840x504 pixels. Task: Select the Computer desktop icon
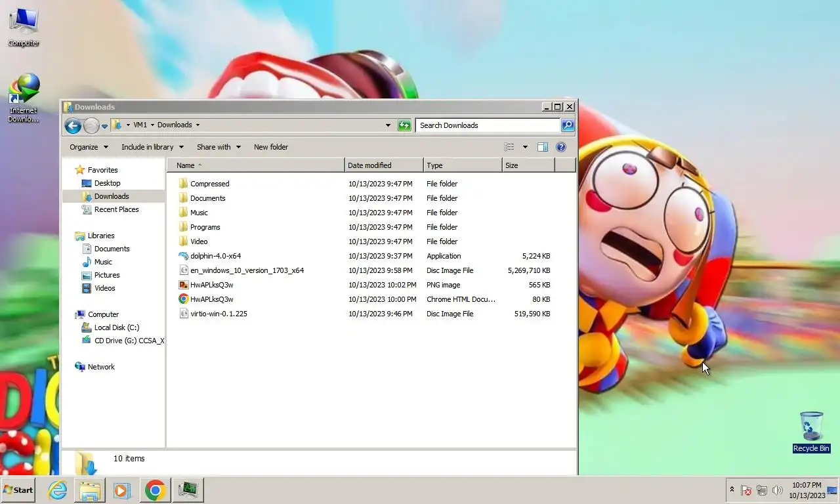pyautogui.click(x=24, y=28)
